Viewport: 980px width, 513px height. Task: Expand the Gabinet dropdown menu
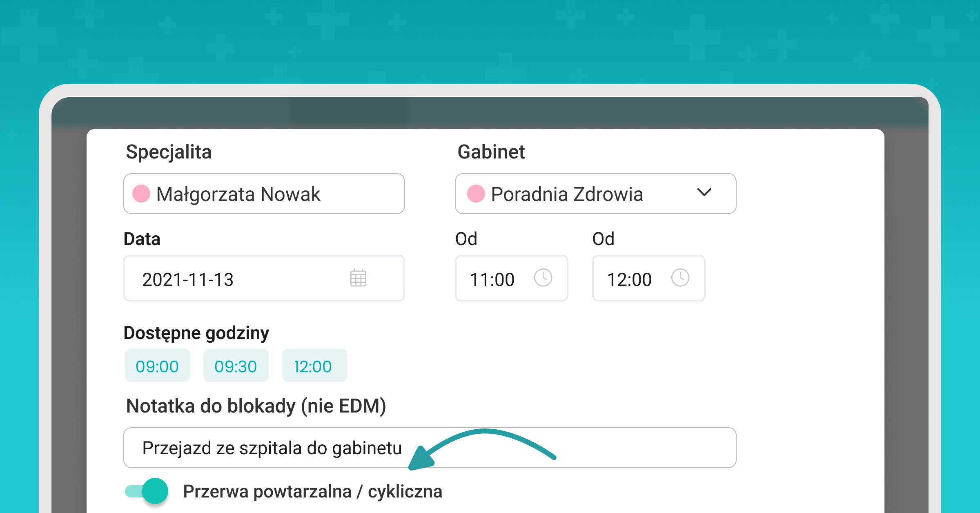(x=706, y=193)
